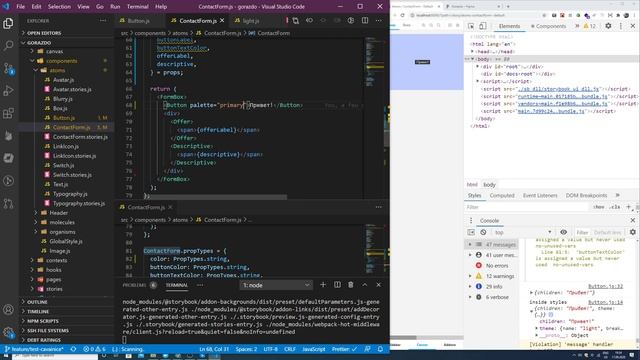Expand the OPEN EDITORS section

click(44, 33)
